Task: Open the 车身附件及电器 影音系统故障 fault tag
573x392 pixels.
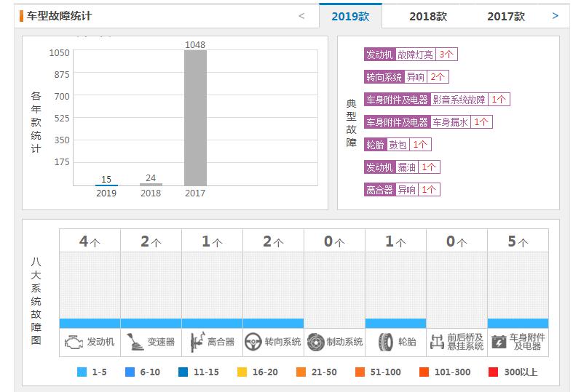Action: pos(437,100)
